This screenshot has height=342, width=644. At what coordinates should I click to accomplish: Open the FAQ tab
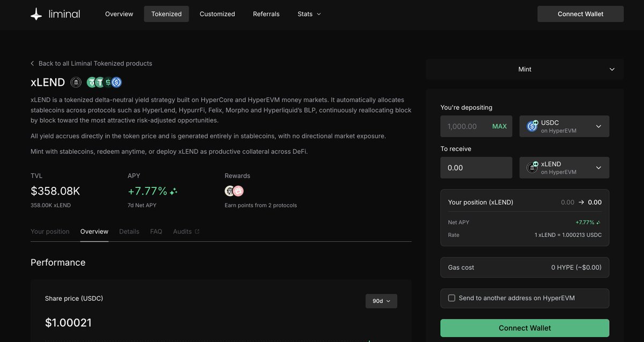(156, 231)
